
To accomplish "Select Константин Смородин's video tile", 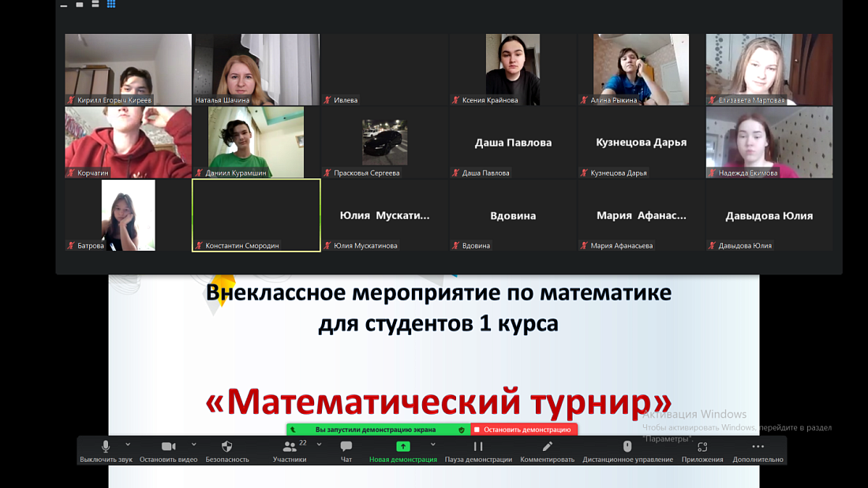I will click(256, 214).
